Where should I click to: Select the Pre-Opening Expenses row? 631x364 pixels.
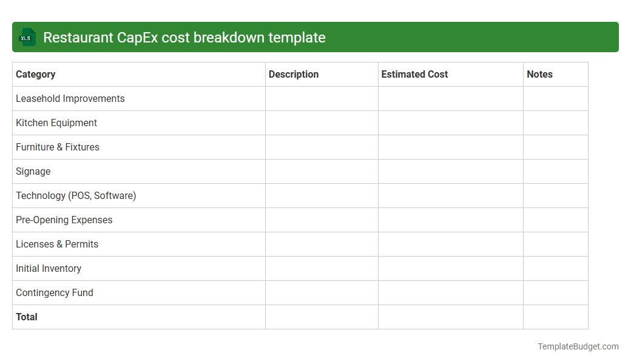click(64, 220)
